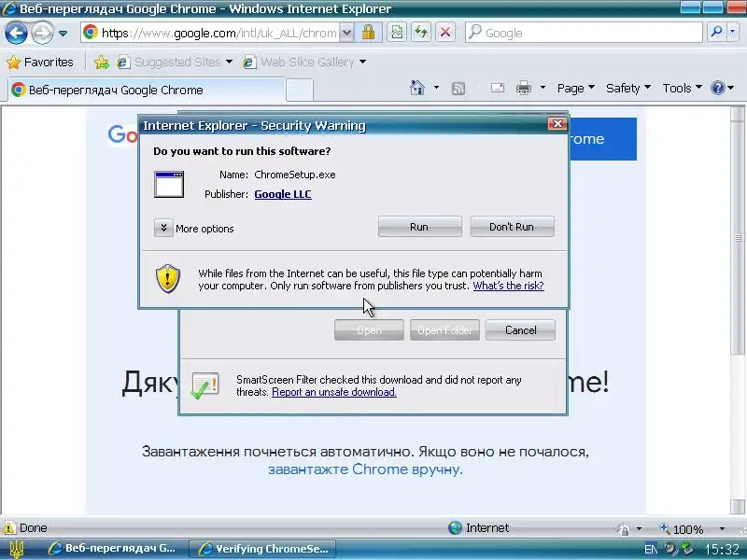
Task: Click the RSS feeds icon
Action: [x=458, y=89]
